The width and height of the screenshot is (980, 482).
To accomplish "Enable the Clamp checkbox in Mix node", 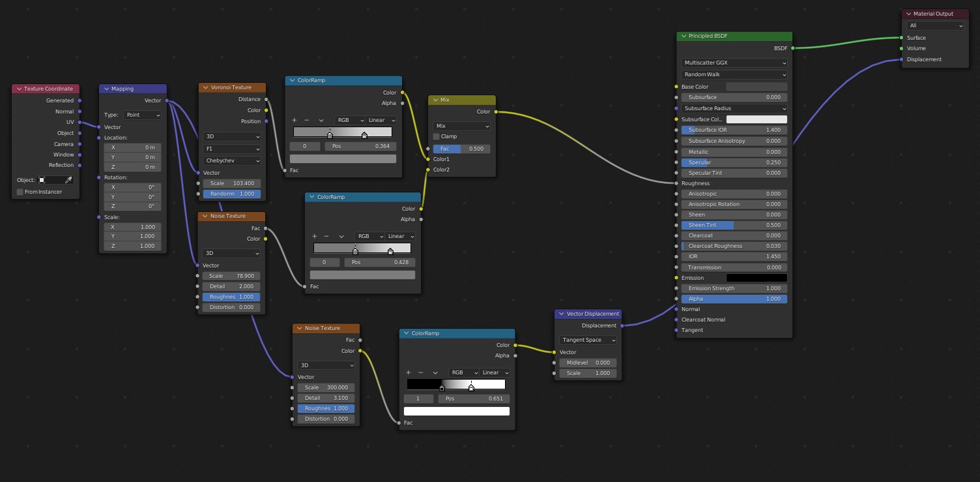I will (x=437, y=137).
